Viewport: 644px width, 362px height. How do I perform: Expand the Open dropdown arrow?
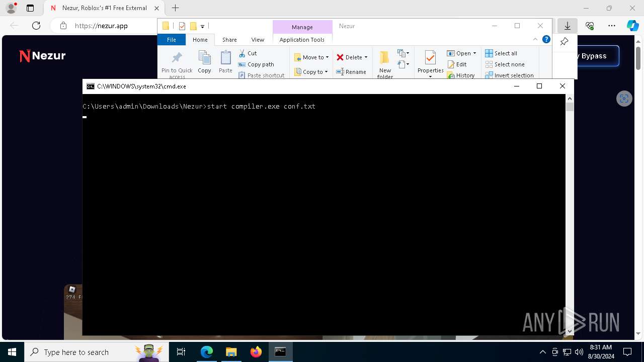coord(474,53)
